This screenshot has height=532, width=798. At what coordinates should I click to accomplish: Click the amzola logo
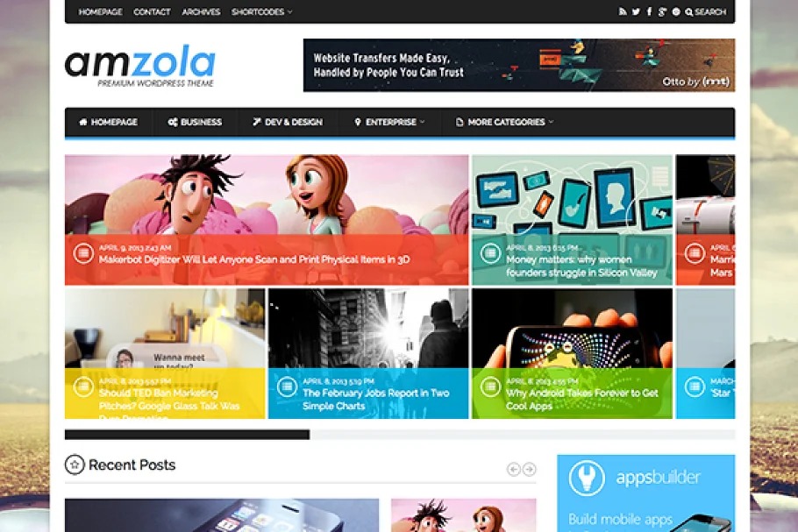coord(140,65)
